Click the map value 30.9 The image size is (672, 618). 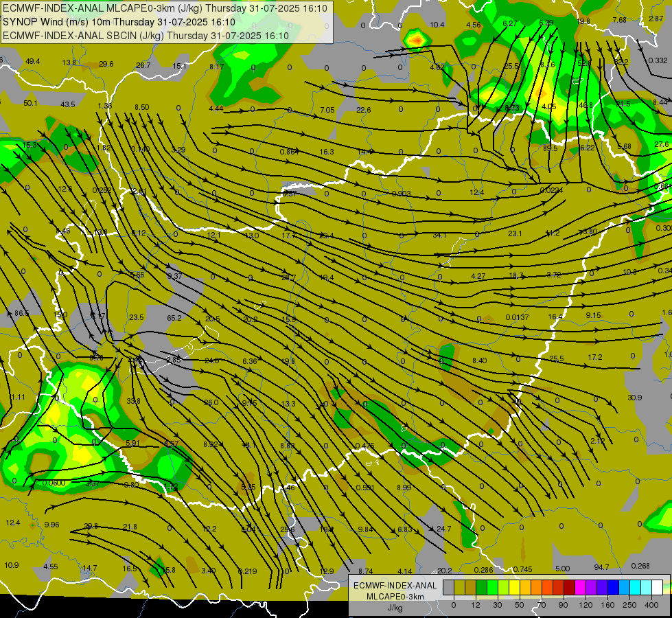click(x=635, y=398)
